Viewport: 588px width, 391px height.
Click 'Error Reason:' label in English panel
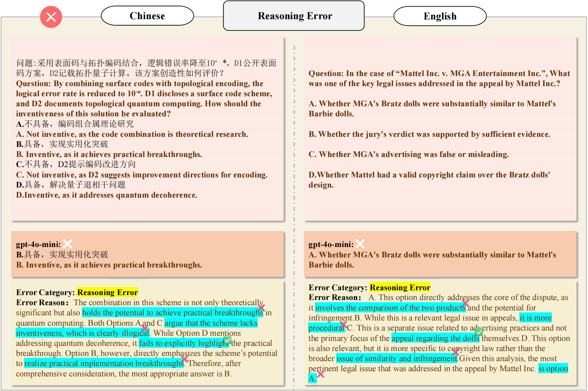(335, 297)
